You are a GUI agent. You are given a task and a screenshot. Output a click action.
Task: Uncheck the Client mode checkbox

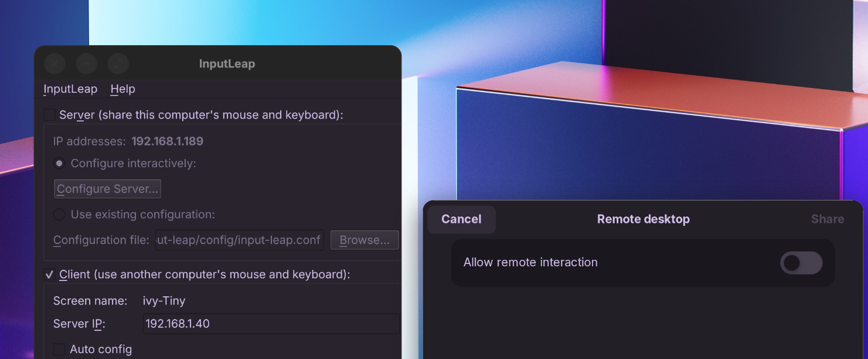click(50, 275)
